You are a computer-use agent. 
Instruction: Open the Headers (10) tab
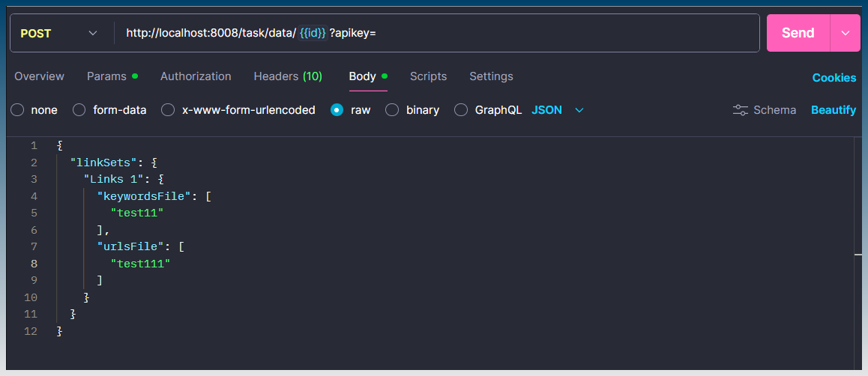coord(288,76)
